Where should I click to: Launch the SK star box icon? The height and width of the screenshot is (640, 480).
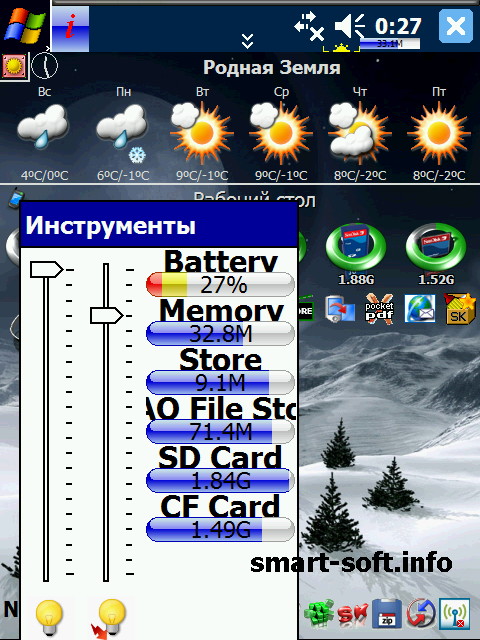click(460, 309)
